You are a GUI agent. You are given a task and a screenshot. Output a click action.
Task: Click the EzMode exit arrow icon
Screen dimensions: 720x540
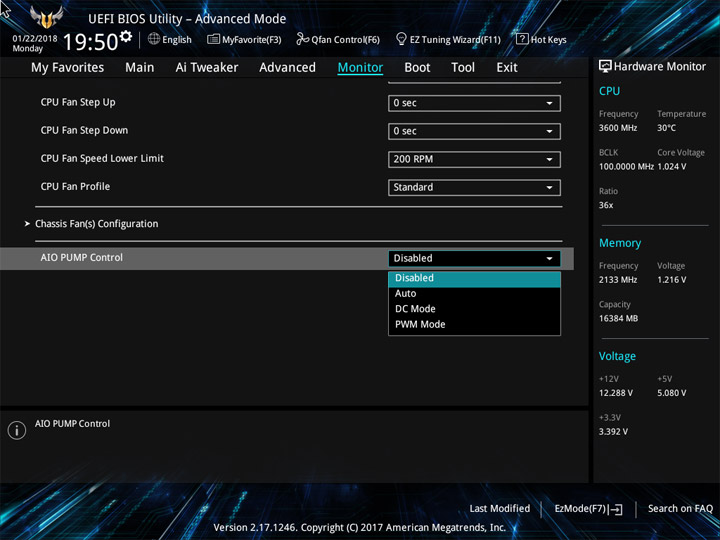616,509
